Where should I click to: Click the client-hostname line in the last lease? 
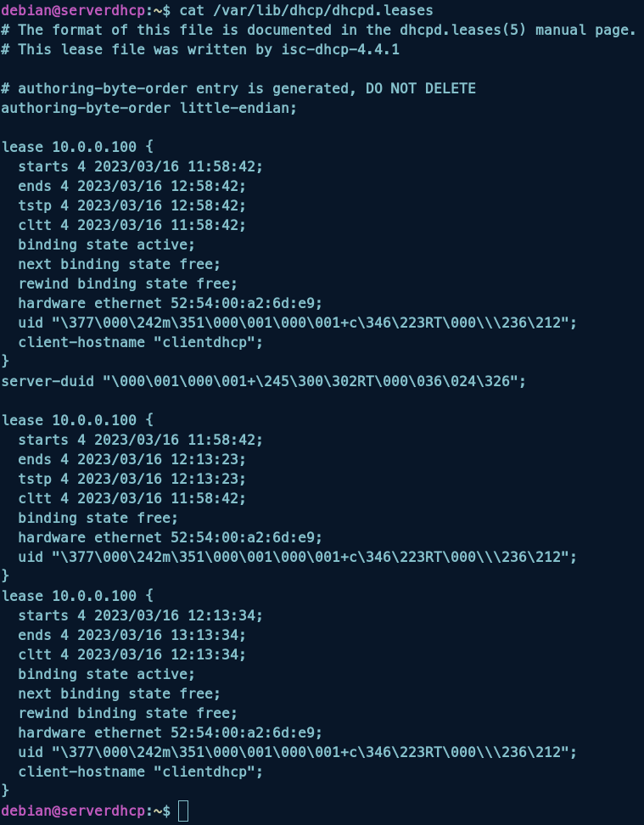point(140,772)
